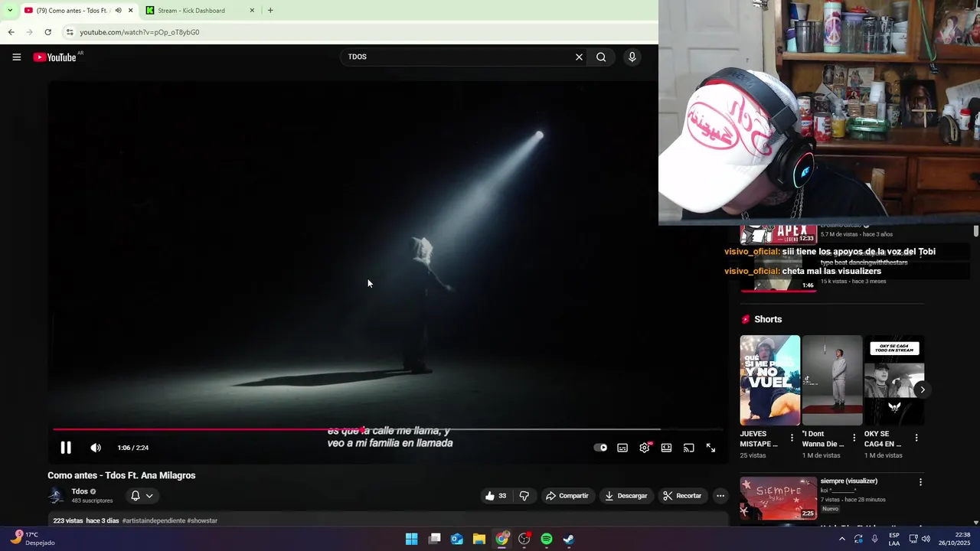Open Outlook from the taskbar
Image resolution: width=980 pixels, height=551 pixels.
pos(457,539)
